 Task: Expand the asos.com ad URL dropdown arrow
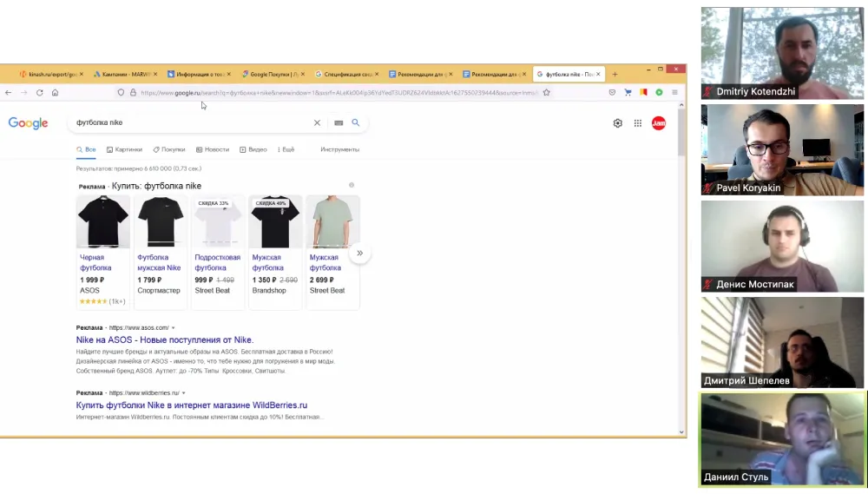174,328
